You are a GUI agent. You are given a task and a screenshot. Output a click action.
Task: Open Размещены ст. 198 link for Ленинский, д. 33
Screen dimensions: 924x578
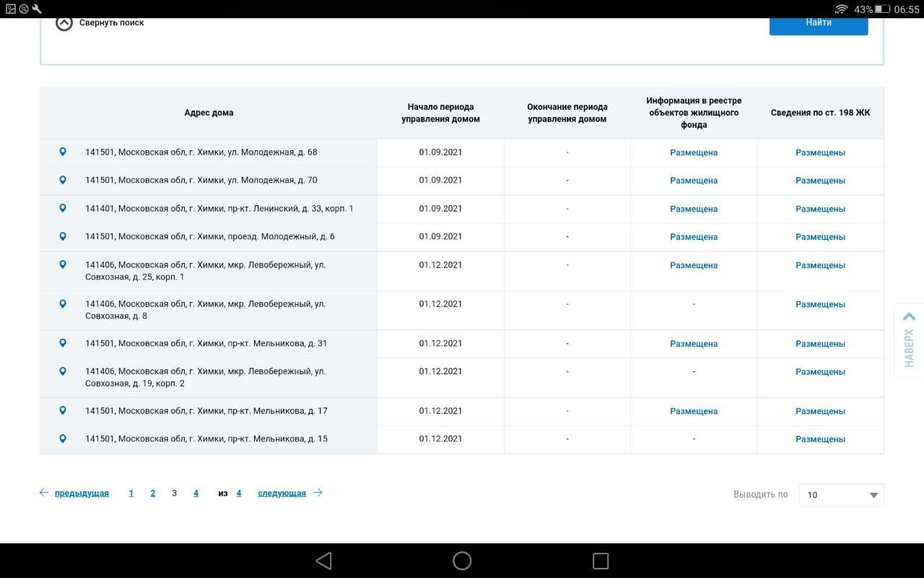(820, 209)
